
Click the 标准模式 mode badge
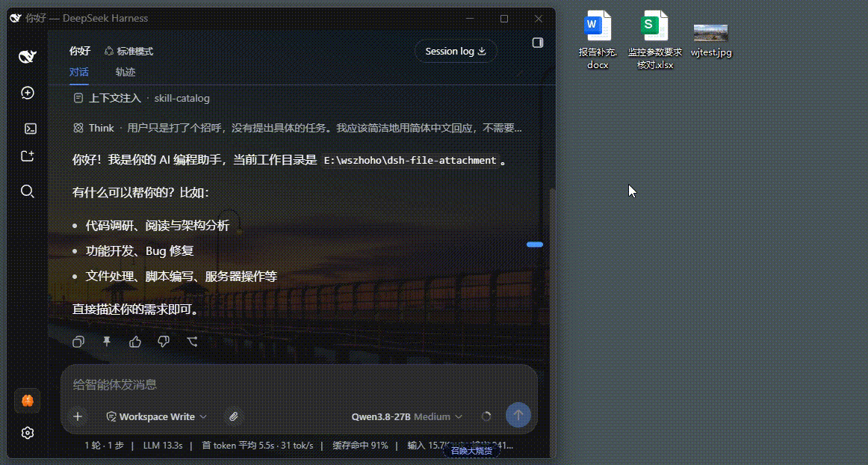[x=128, y=51]
